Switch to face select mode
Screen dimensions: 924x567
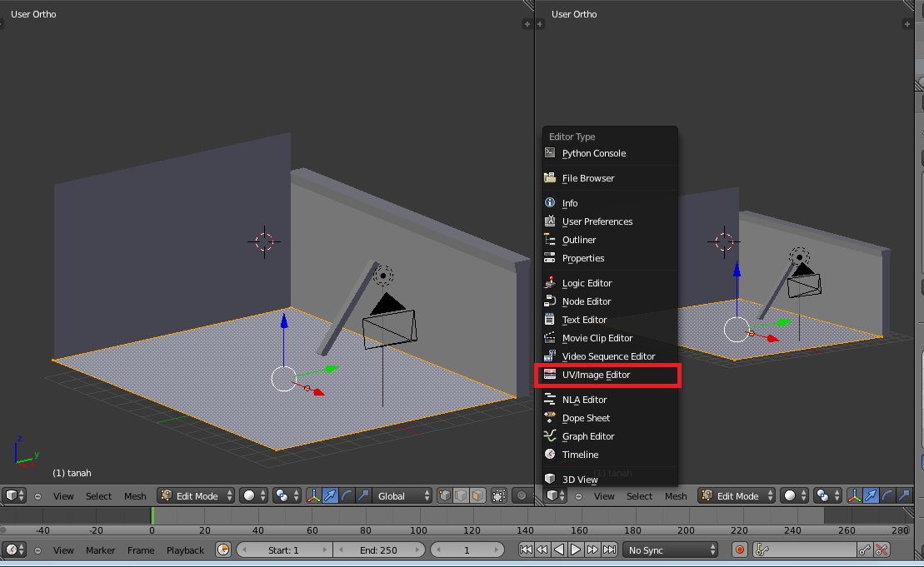pos(477,495)
